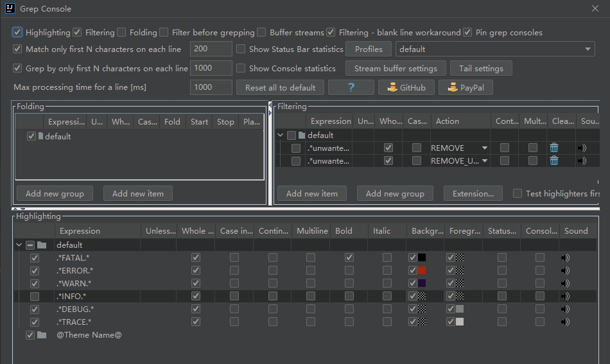Open the REMOVE action dropdown

484,148
